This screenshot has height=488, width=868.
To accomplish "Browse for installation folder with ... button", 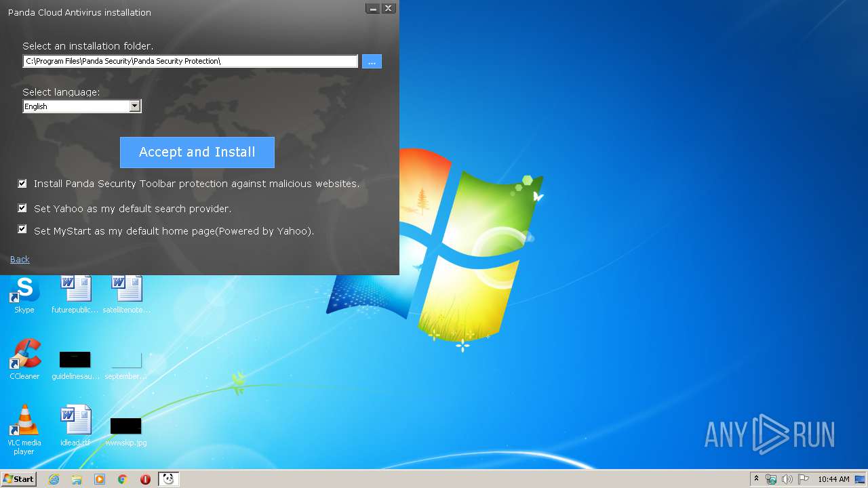I will coord(372,62).
